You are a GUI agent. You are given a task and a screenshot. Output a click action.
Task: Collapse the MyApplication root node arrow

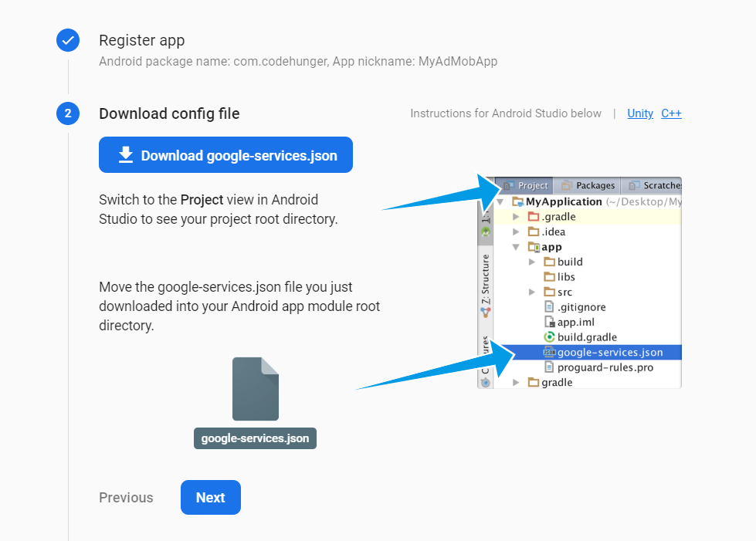(500, 201)
